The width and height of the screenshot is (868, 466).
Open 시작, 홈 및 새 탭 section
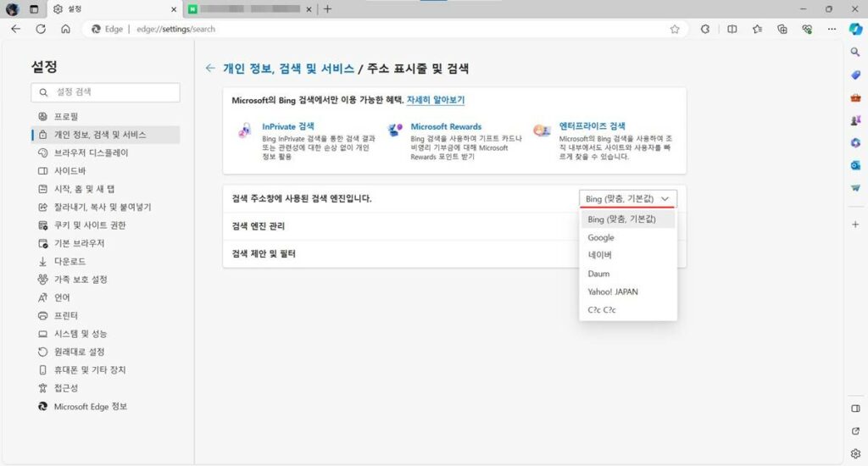(x=106, y=189)
